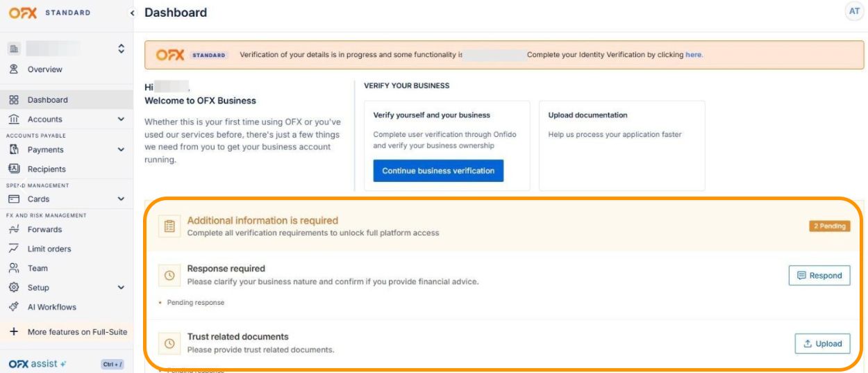
Task: Click the AI Workflows sparkle icon
Action: 13,307
